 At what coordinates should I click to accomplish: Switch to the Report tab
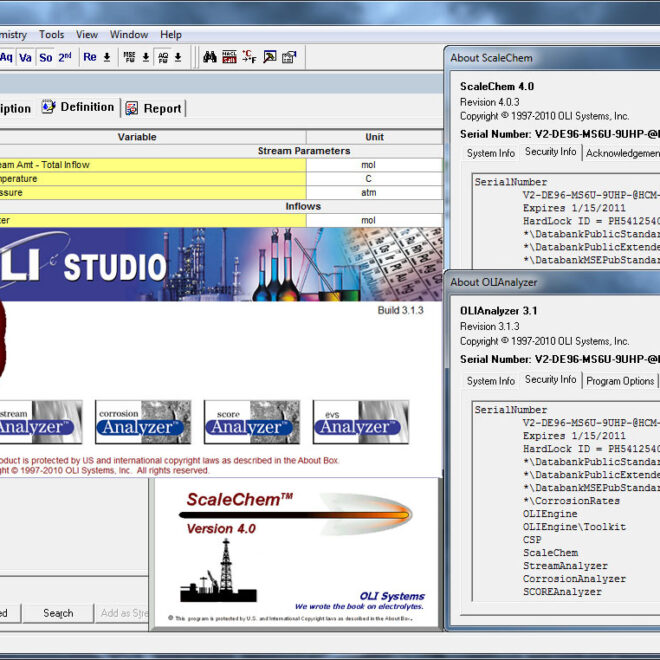154,108
